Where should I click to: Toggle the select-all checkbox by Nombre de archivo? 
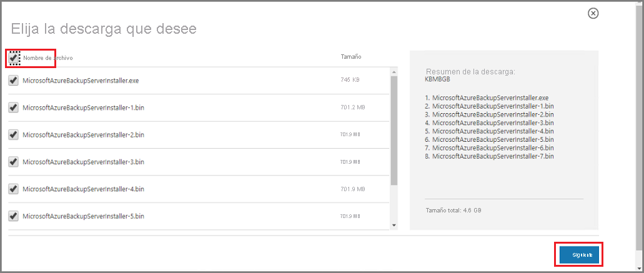(x=14, y=58)
